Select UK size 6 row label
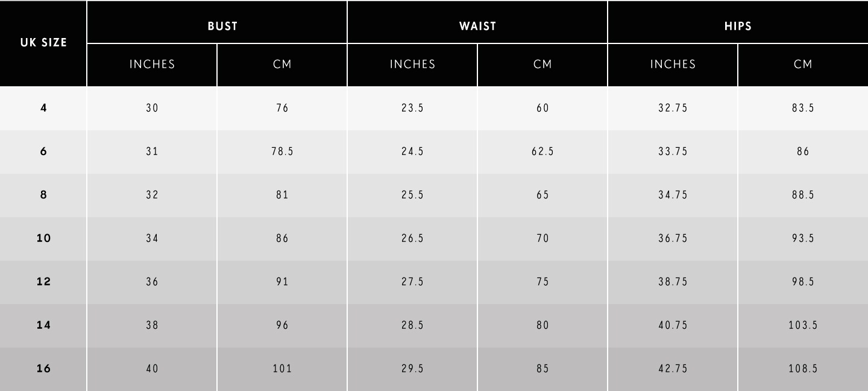 pos(43,151)
